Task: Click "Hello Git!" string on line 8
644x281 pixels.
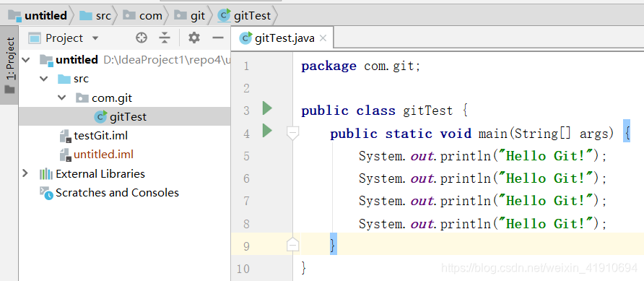Action: 545,224
